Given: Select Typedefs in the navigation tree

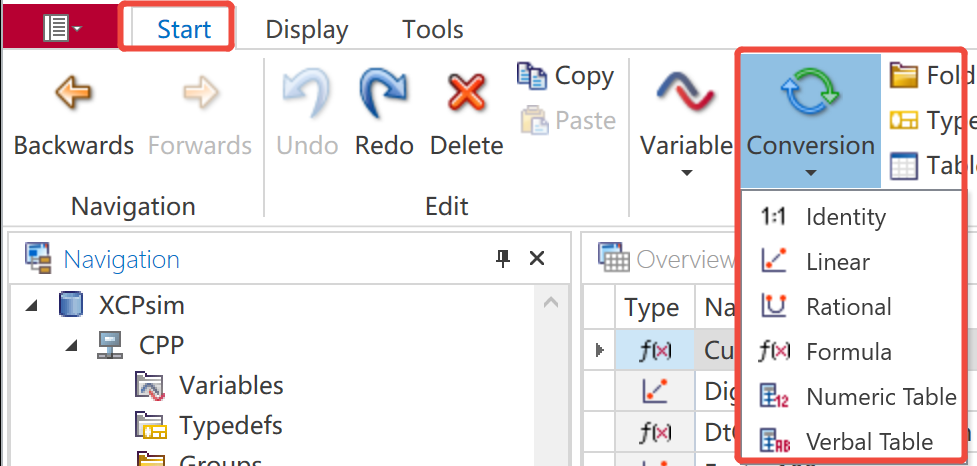Looking at the screenshot, I should pos(230,426).
